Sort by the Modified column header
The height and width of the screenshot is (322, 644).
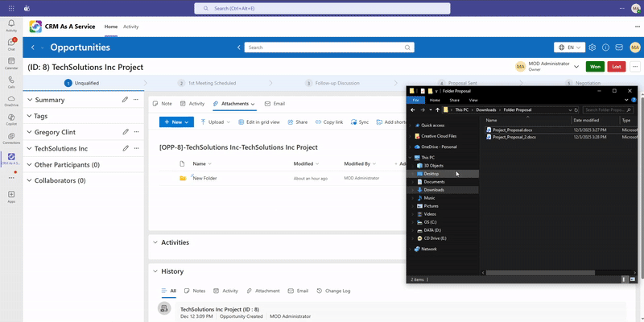click(306, 164)
